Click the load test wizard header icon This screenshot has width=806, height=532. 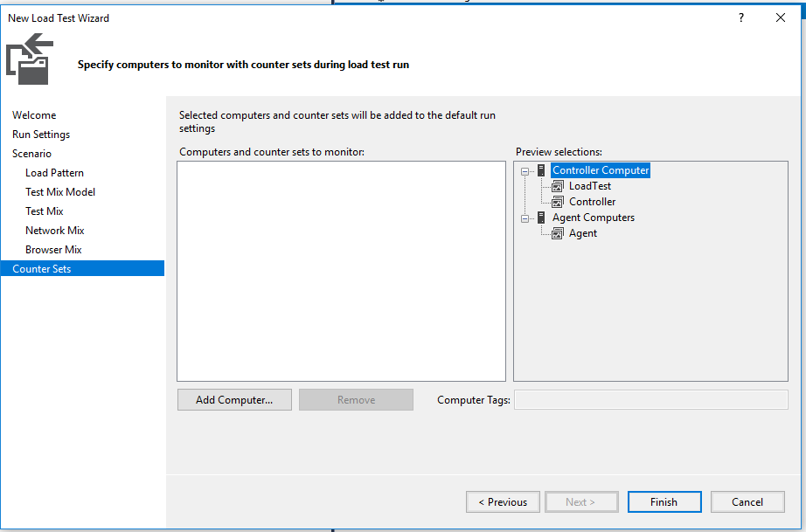29,58
